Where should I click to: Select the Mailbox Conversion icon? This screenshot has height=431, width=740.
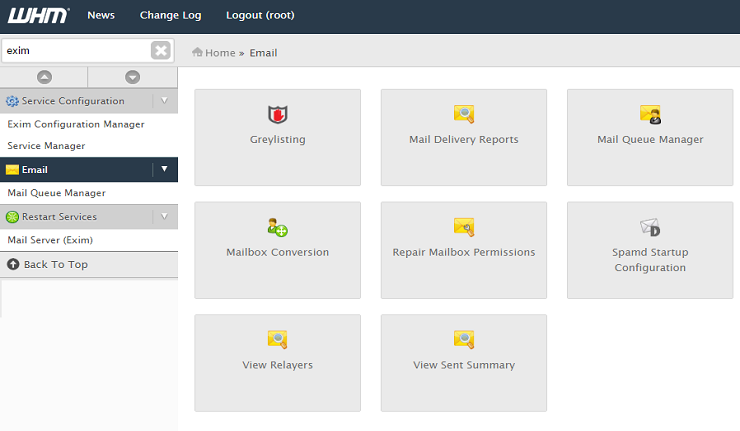[x=277, y=227]
